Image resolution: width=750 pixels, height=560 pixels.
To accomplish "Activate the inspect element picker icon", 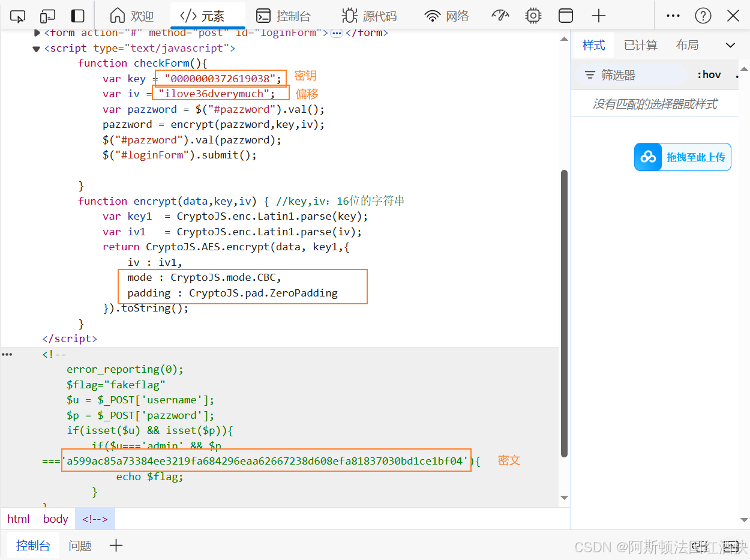I will [x=18, y=16].
